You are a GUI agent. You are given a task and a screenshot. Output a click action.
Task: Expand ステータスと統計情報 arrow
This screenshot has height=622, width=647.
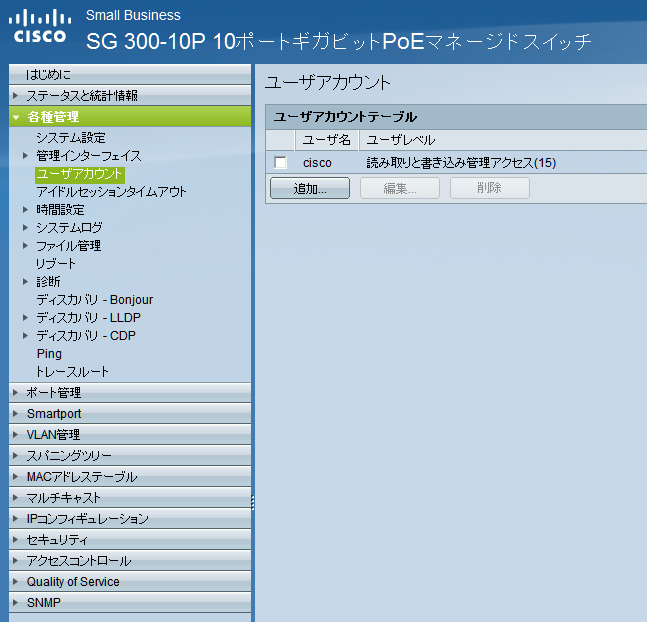coord(15,96)
